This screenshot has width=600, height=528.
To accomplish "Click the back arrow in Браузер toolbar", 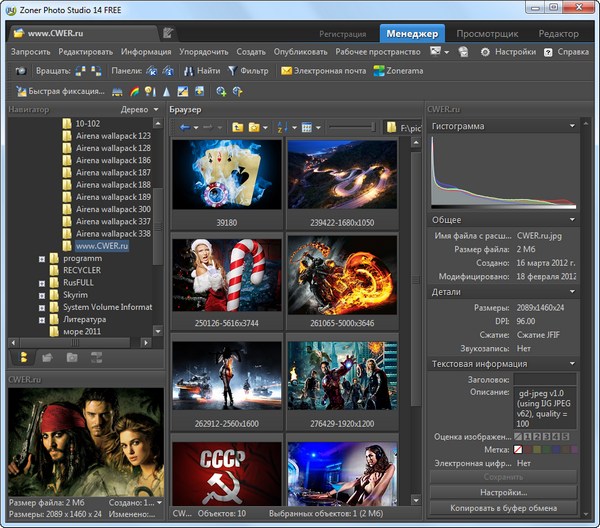I will point(184,128).
